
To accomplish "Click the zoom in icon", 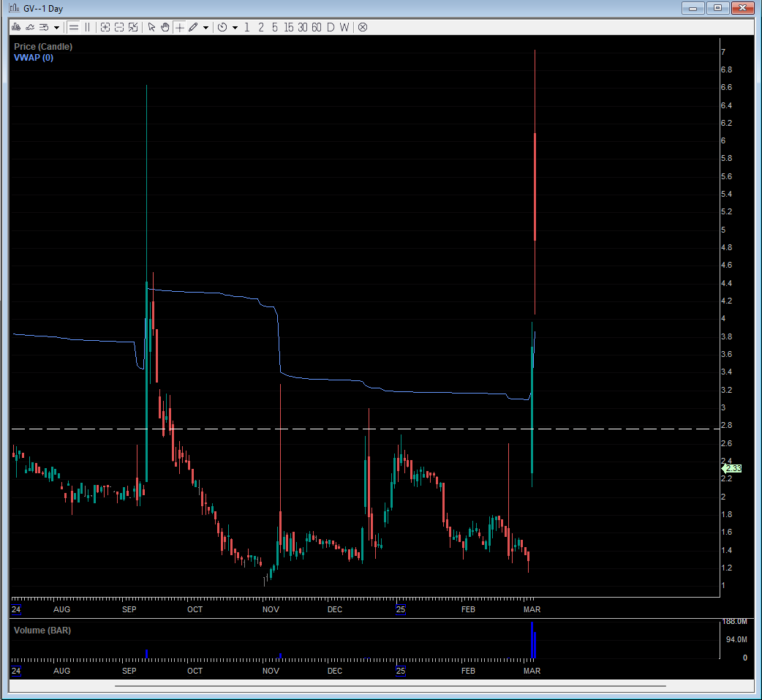I will [x=105, y=27].
